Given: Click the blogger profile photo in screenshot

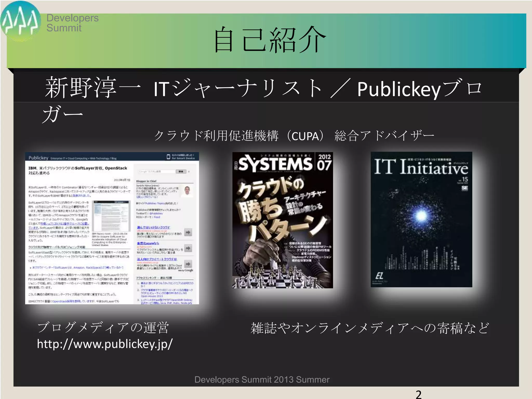Looking at the screenshot, I should pyautogui.click(x=187, y=191).
